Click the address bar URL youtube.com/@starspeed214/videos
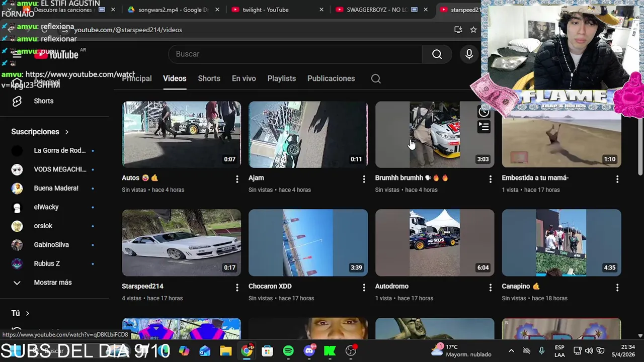This screenshot has width=644, height=362. tap(128, 30)
